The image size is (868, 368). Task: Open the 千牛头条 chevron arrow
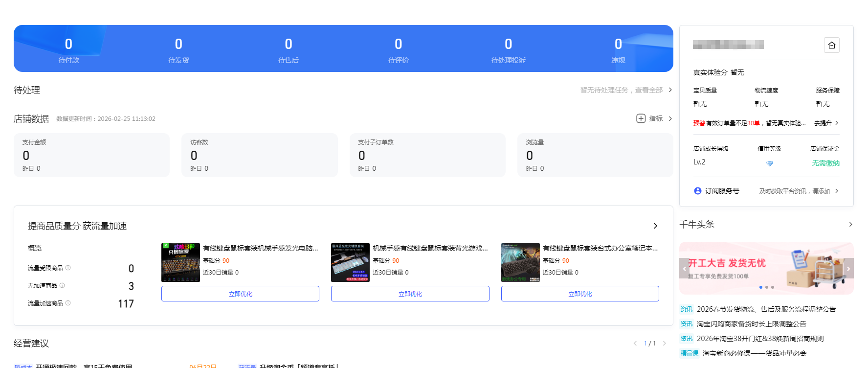coord(851,224)
